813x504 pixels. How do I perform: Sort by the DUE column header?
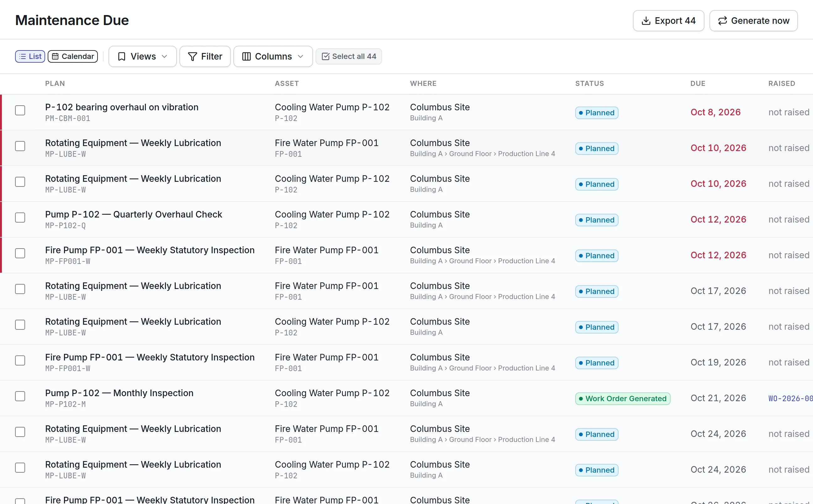pos(698,83)
